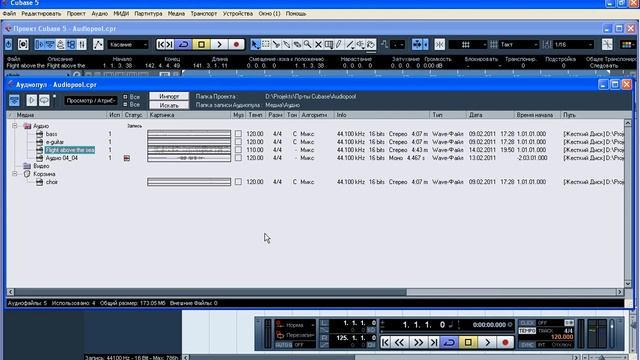Viewport: 640px width, 360px height.
Task: Open snap type grid dropdown
Action: (x=468, y=44)
